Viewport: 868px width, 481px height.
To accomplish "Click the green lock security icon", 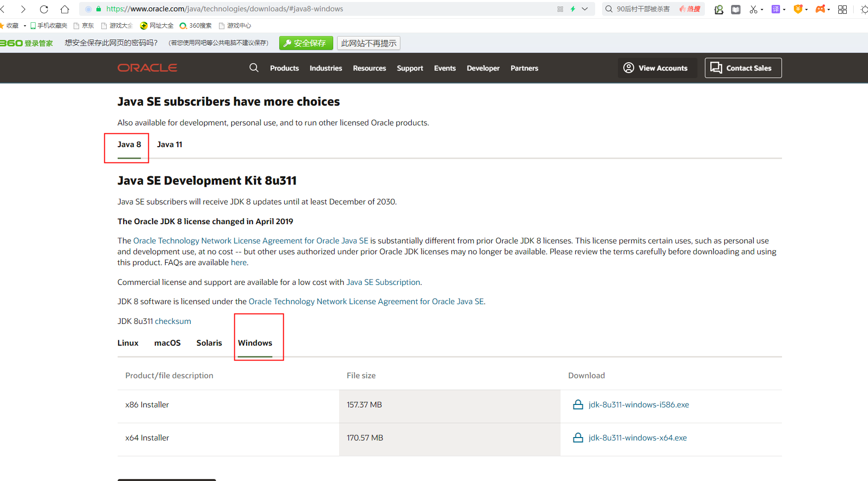I will [98, 9].
